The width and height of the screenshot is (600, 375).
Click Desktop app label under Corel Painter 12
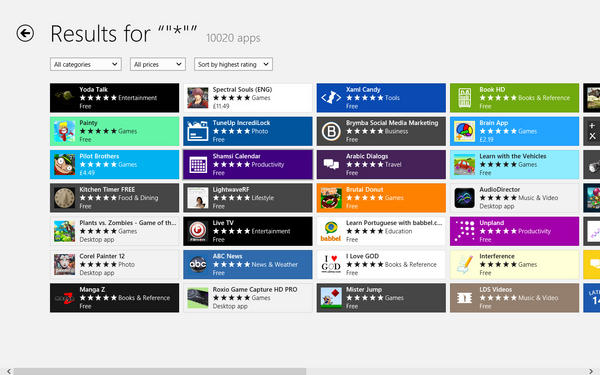97,273
